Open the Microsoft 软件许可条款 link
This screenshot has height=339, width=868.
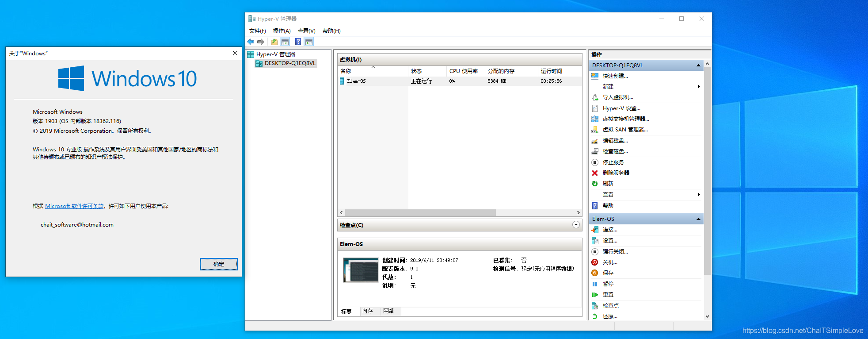[74, 206]
